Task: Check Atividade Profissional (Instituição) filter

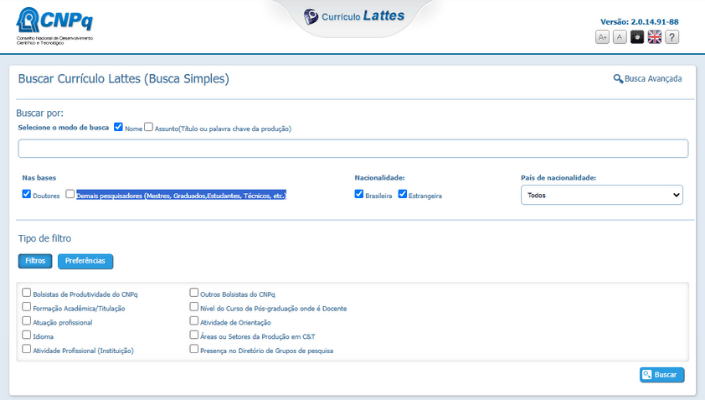Action: (x=27, y=349)
